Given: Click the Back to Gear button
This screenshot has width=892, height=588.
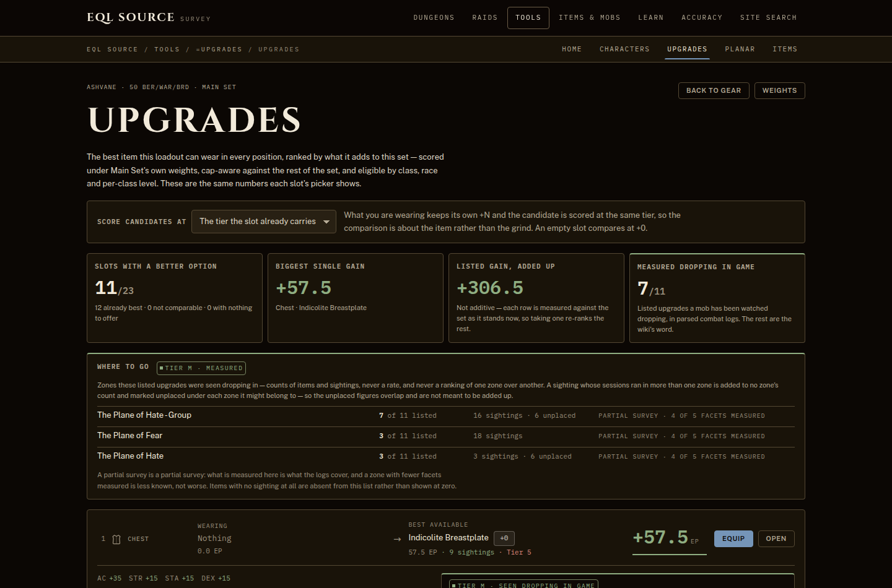Looking at the screenshot, I should click(714, 90).
